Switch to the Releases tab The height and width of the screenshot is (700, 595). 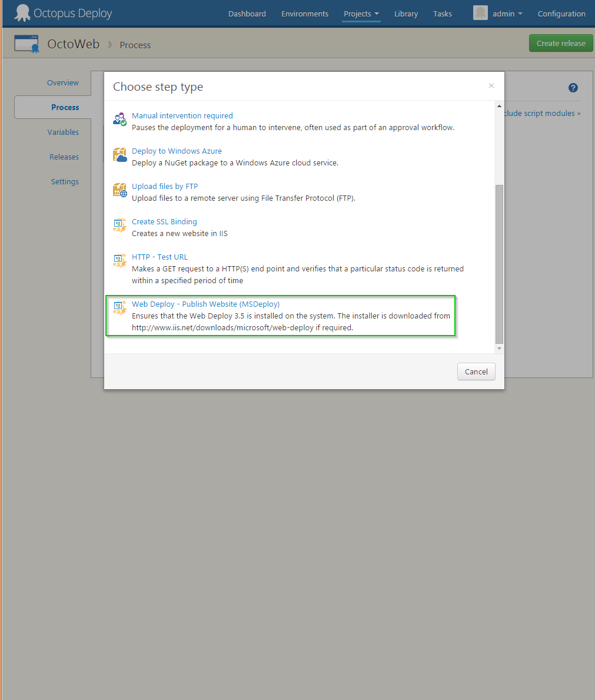[x=64, y=157]
